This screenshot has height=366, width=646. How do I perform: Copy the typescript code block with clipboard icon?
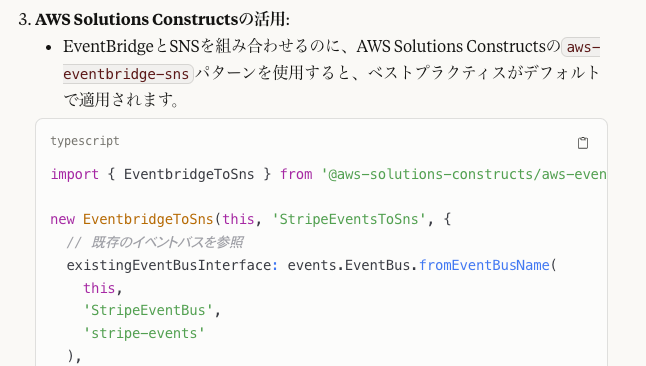click(583, 143)
